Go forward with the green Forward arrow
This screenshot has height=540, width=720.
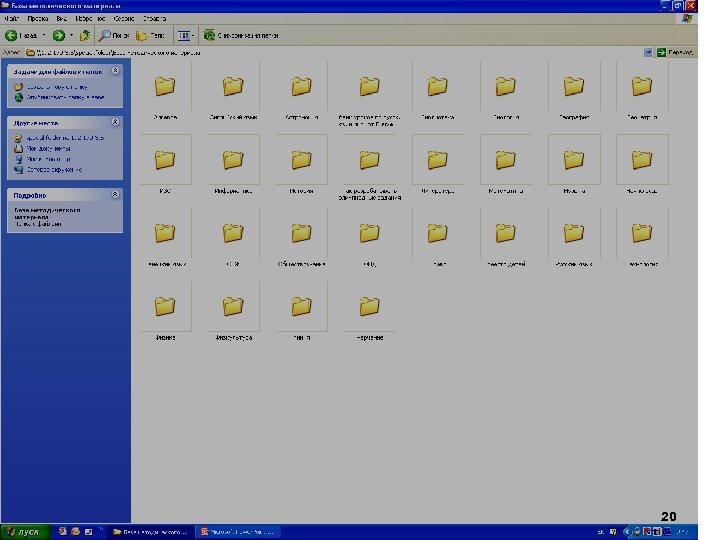click(x=58, y=35)
